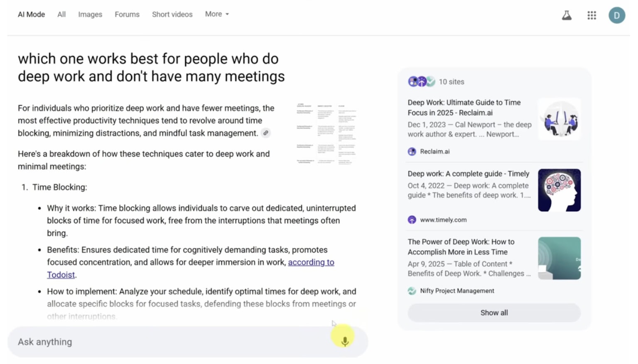This screenshot has height=364, width=638.
Task: Open the Google apps grid
Action: pyautogui.click(x=591, y=16)
